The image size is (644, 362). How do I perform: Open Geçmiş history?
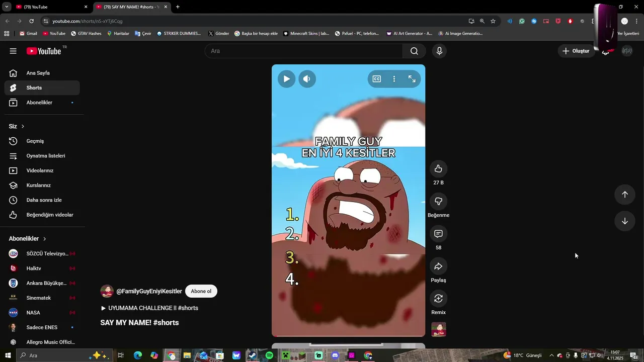(x=42, y=141)
